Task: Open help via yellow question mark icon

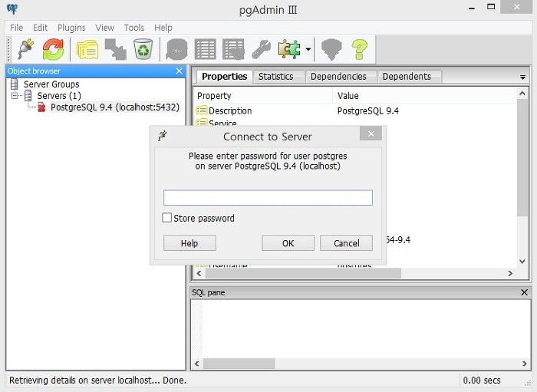Action: tap(359, 50)
